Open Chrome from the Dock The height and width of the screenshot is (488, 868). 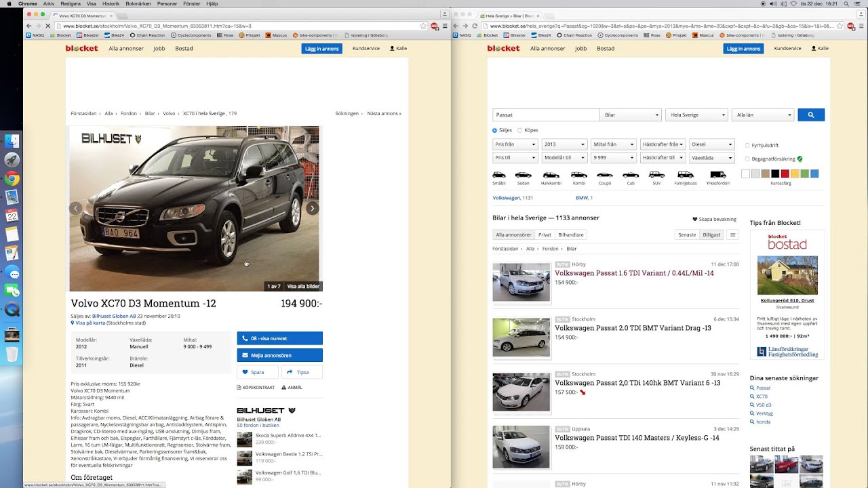point(12,179)
